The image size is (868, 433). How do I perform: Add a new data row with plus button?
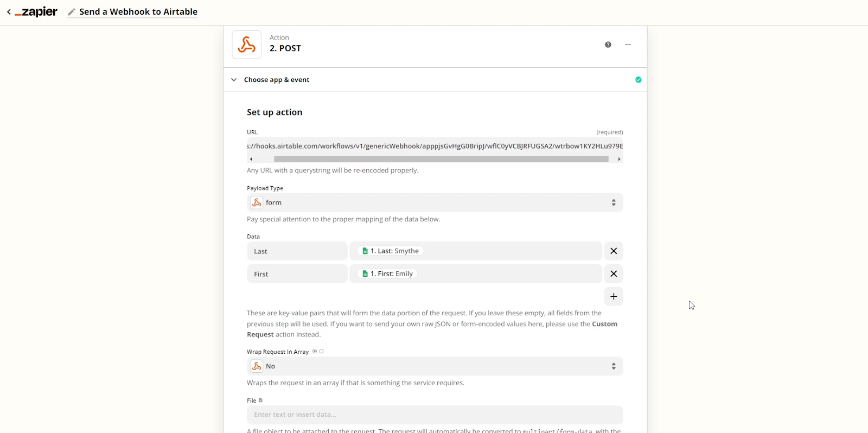point(614,297)
